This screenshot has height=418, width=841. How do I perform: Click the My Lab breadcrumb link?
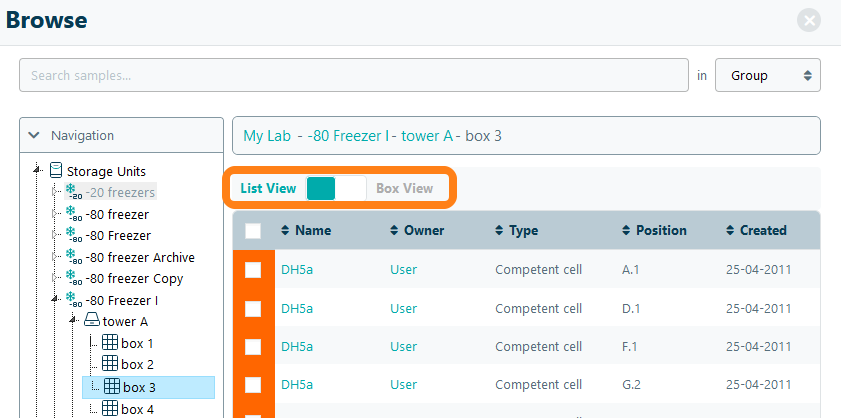pos(266,136)
